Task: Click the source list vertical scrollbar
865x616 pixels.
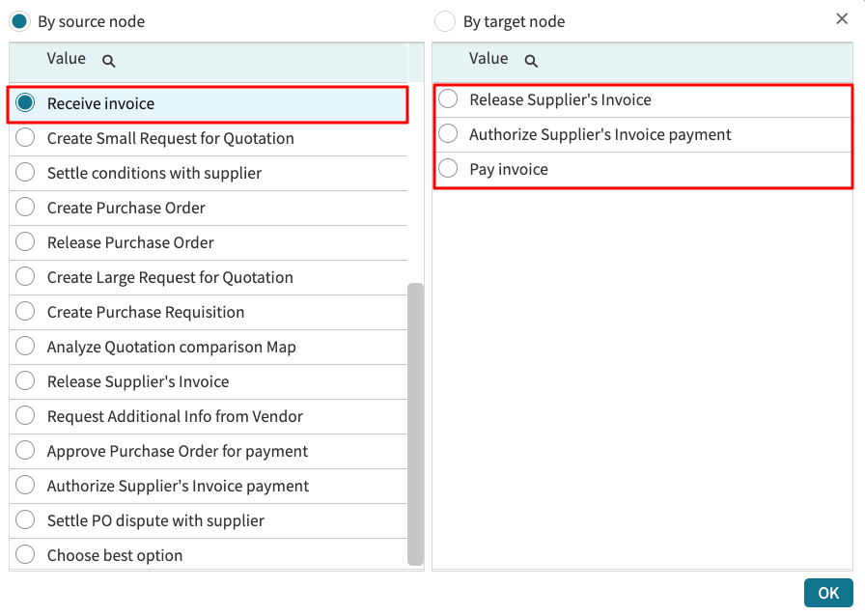Action: (416, 423)
